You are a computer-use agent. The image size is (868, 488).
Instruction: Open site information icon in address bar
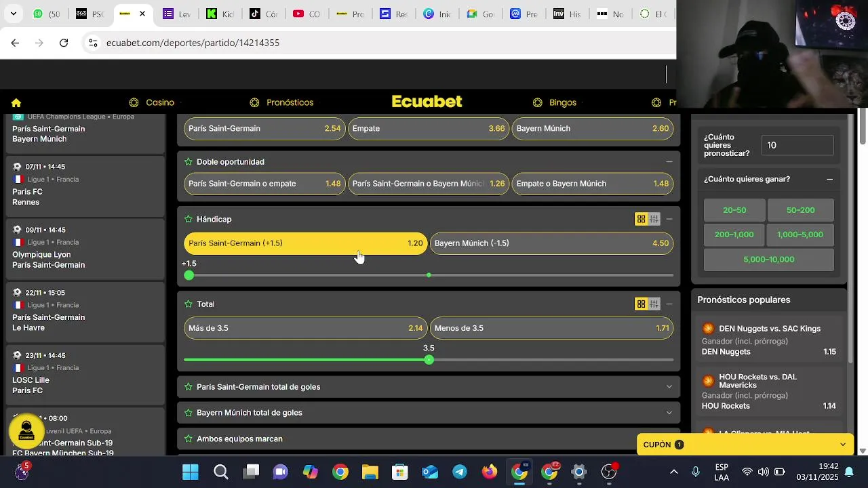(93, 43)
